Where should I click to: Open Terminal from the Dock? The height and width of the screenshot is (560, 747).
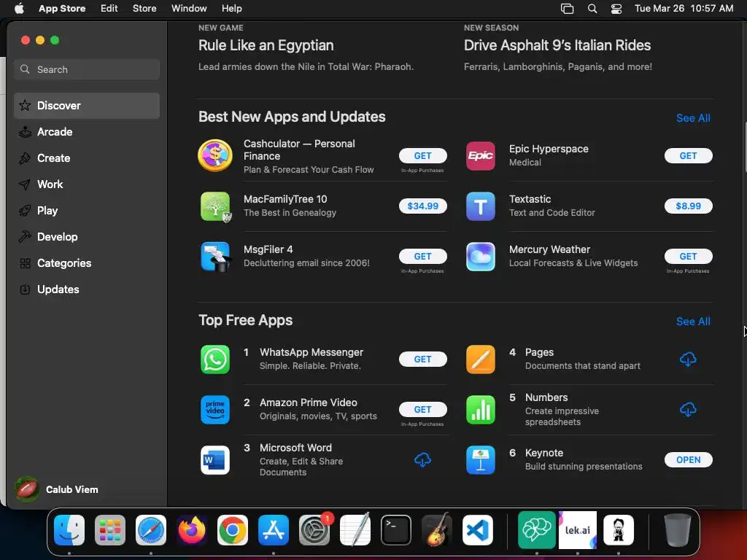click(x=396, y=530)
